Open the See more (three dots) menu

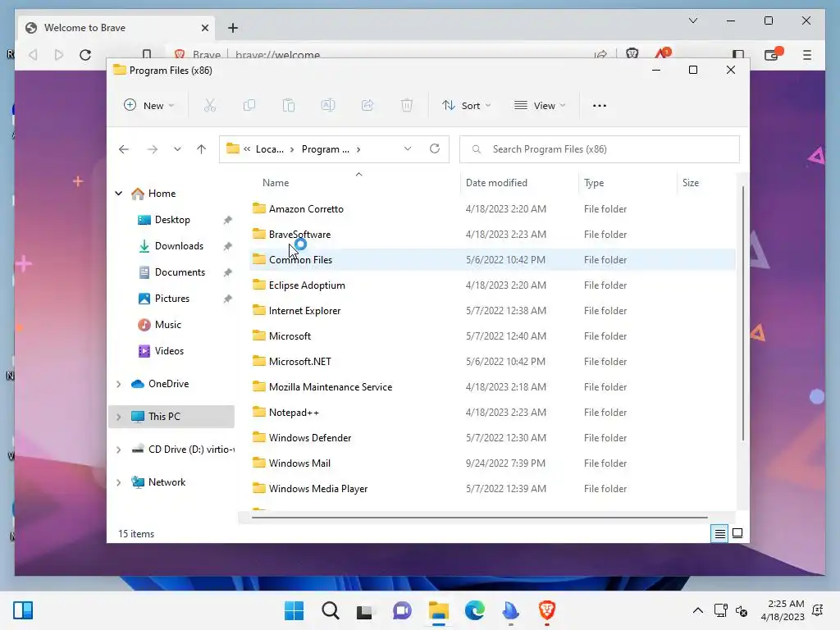pyautogui.click(x=600, y=106)
